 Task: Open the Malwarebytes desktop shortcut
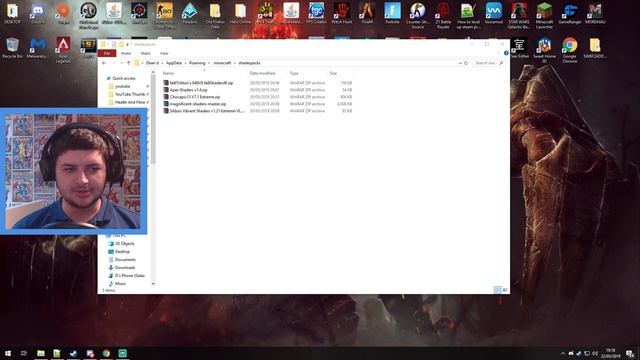tap(38, 48)
